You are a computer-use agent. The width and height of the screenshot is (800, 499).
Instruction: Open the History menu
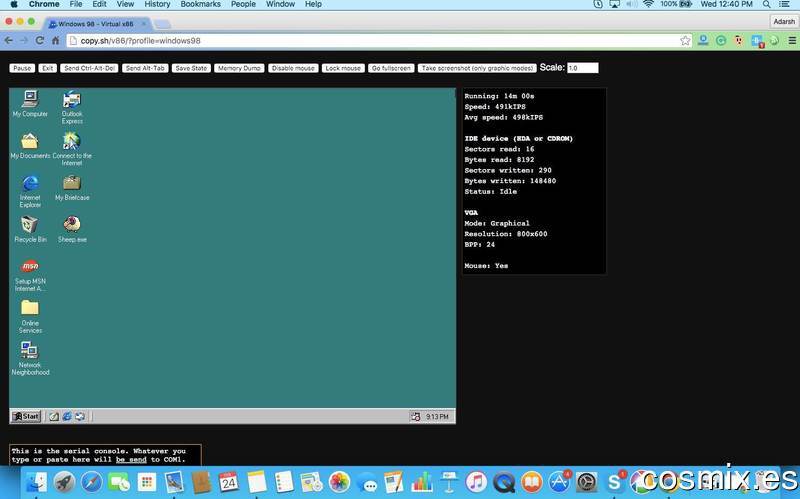click(157, 4)
